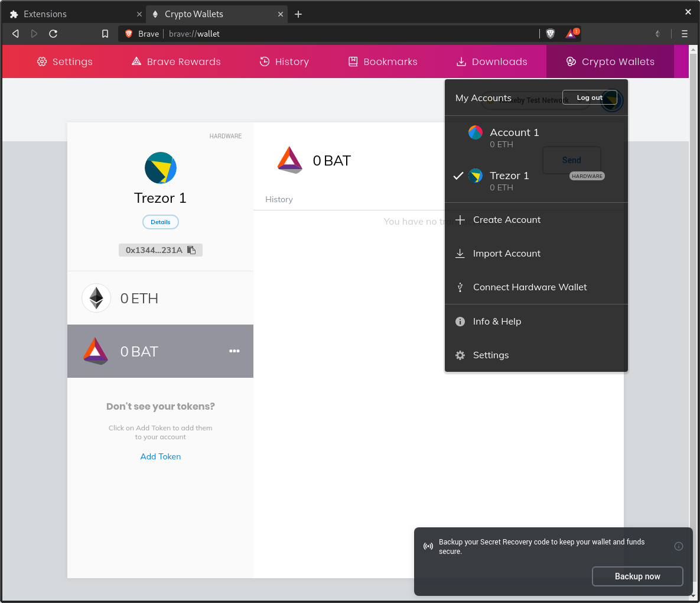Select Account 1 in My Accounts
The width and height of the screenshot is (700, 603).
tap(536, 137)
